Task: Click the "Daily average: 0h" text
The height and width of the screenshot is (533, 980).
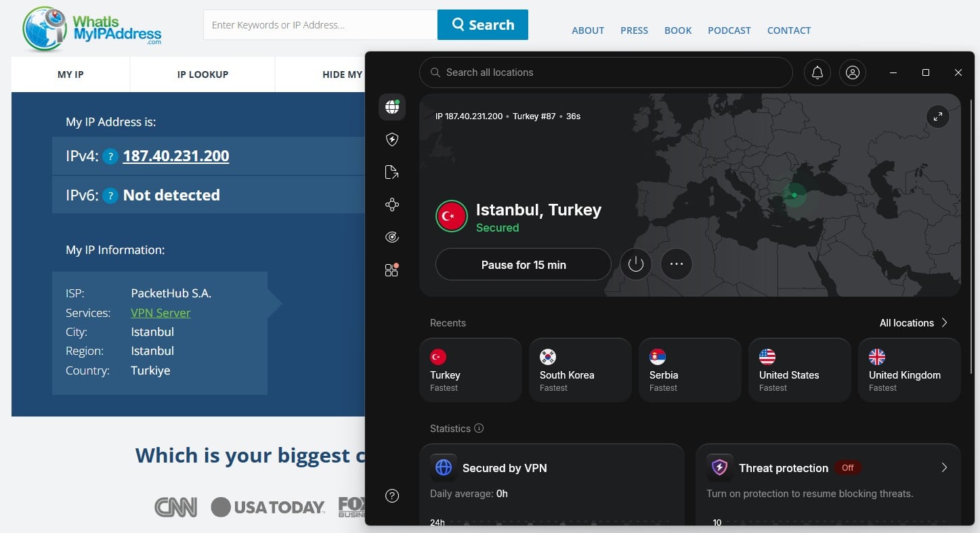Action: pyautogui.click(x=469, y=494)
